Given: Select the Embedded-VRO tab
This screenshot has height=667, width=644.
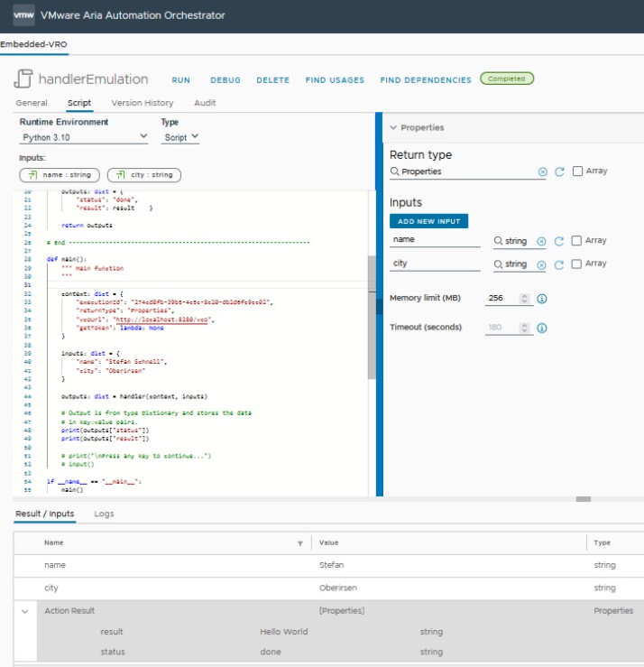Looking at the screenshot, I should pos(33,44).
